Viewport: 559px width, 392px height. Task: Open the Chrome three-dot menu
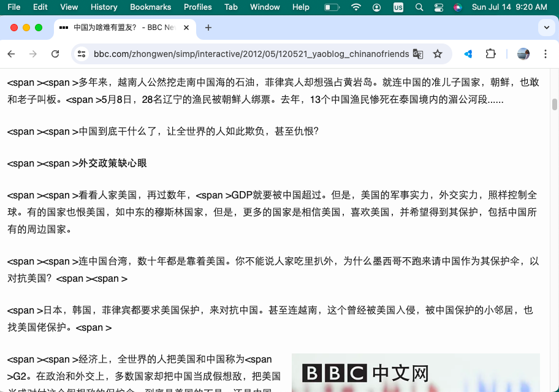pos(546,54)
